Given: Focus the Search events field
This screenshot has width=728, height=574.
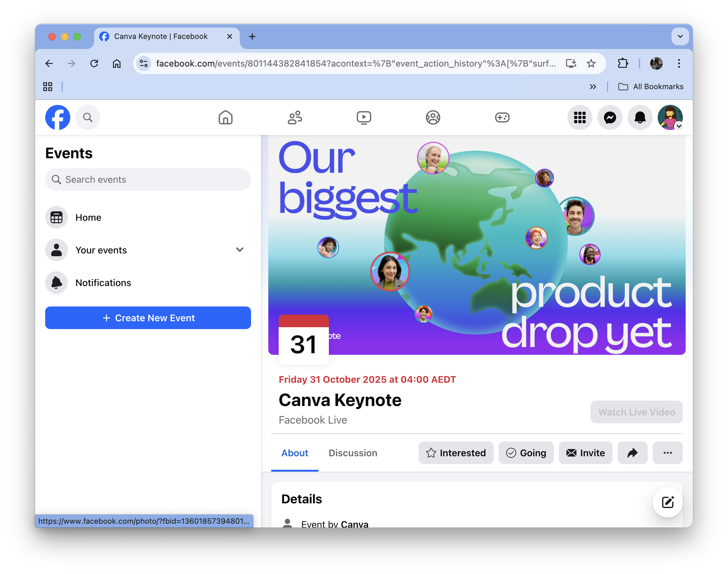Looking at the screenshot, I should [148, 180].
